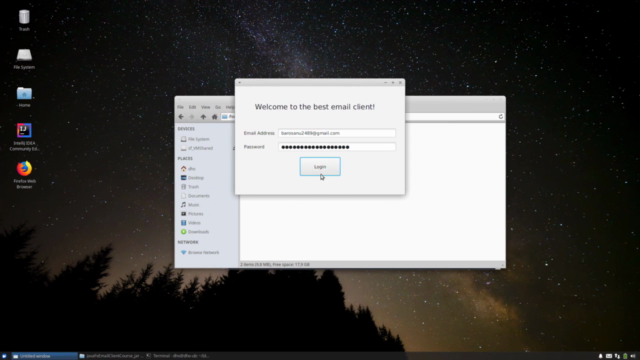Focus the Password input field

click(337, 147)
